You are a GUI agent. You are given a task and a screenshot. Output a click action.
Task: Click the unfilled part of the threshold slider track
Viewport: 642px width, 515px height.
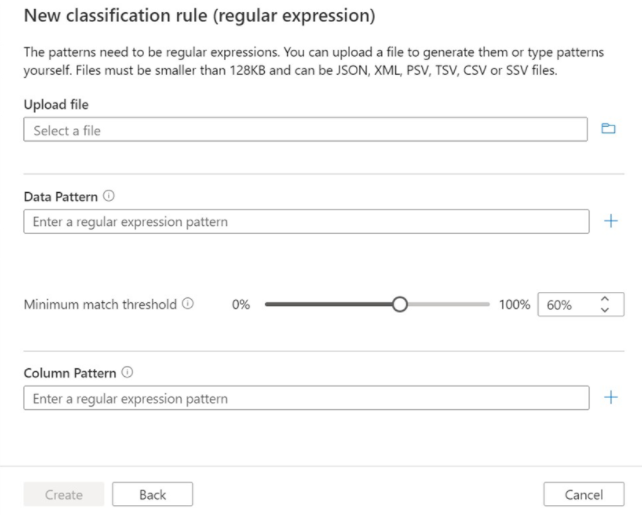pos(448,305)
